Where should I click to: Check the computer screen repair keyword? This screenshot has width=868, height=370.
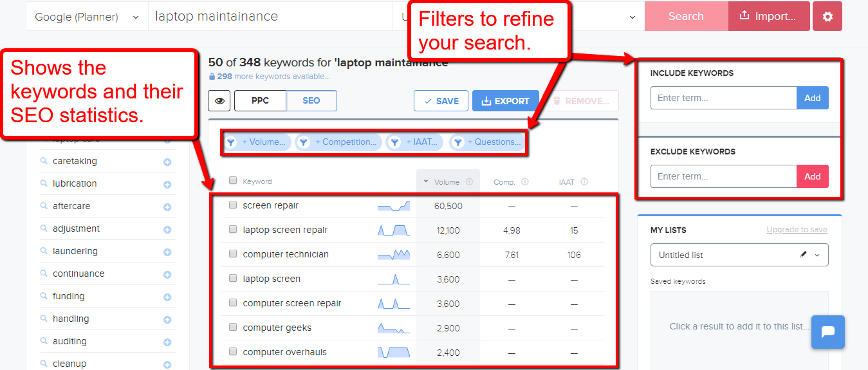point(233,303)
